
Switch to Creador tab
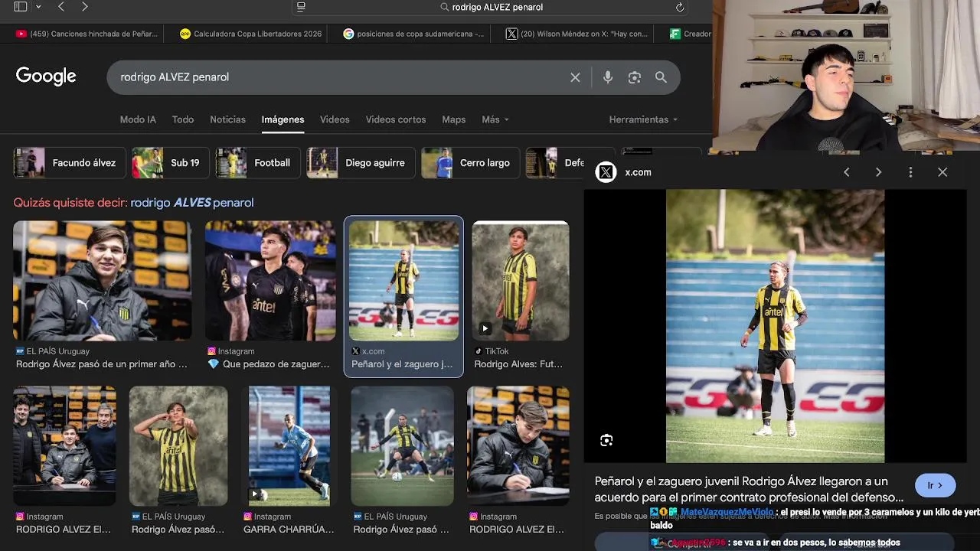pyautogui.click(x=690, y=34)
